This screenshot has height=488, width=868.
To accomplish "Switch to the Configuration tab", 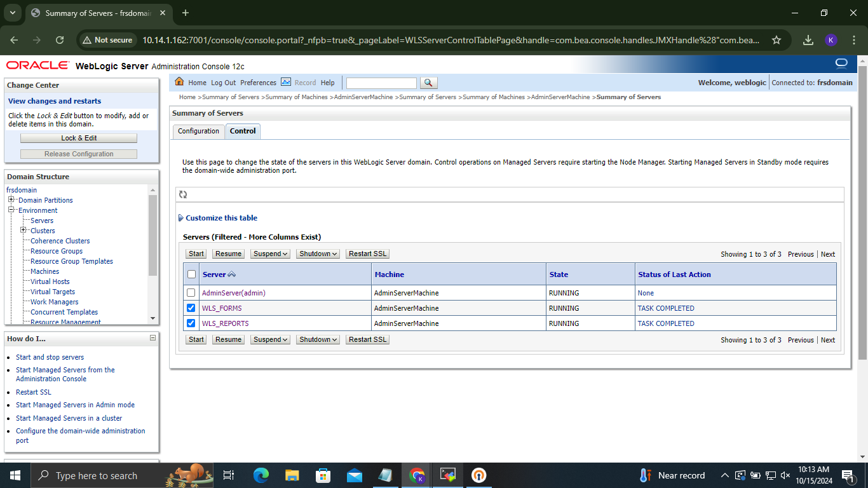I will click(198, 132).
